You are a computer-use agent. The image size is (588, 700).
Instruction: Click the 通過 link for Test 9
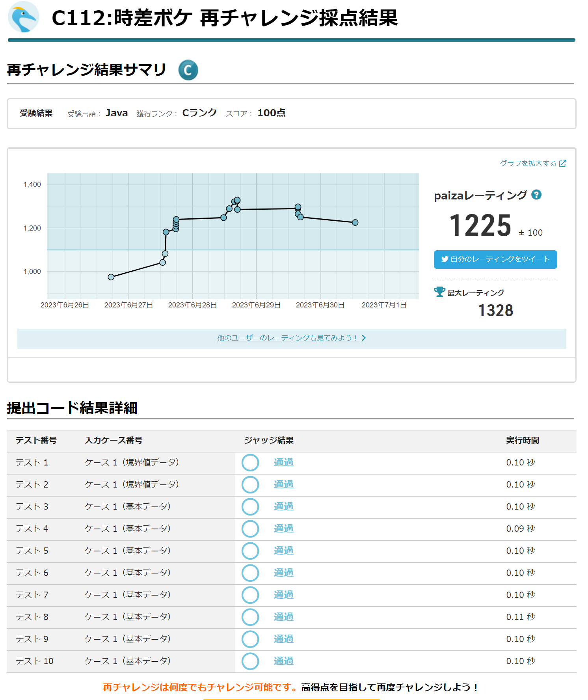coord(283,639)
